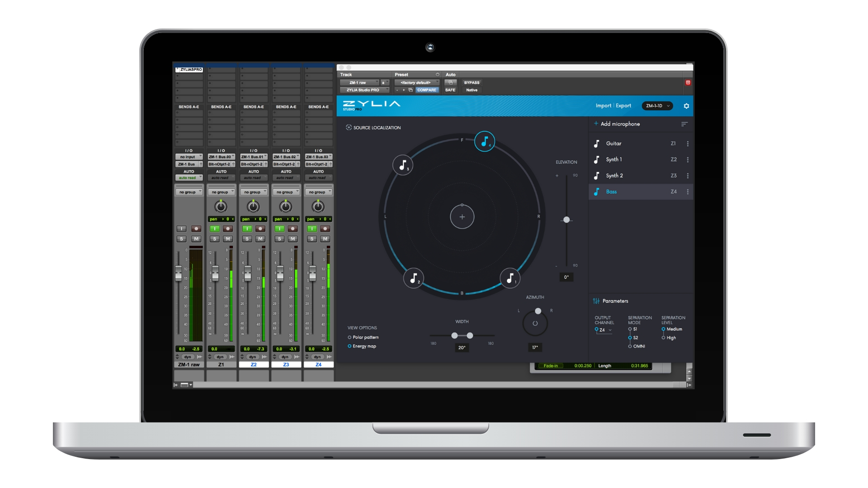Open the Synth 2 source options menu

pos(688,176)
